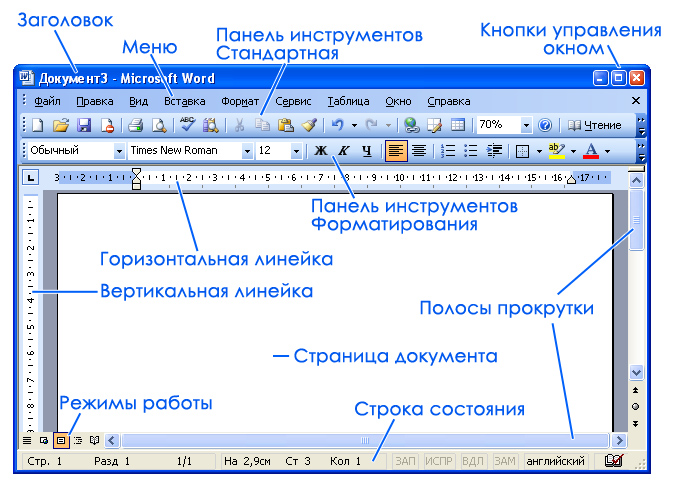
Task: Click the Redo arrow icon
Action: coord(372,125)
